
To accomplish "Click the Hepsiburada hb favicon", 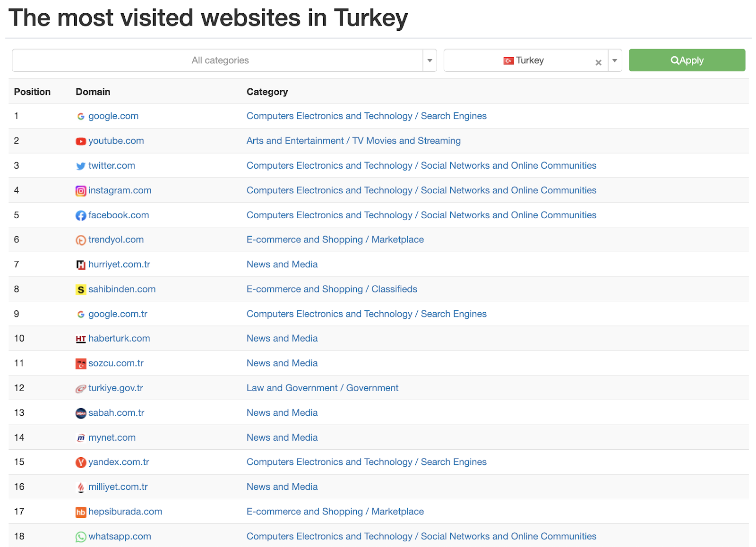I will pos(81,512).
